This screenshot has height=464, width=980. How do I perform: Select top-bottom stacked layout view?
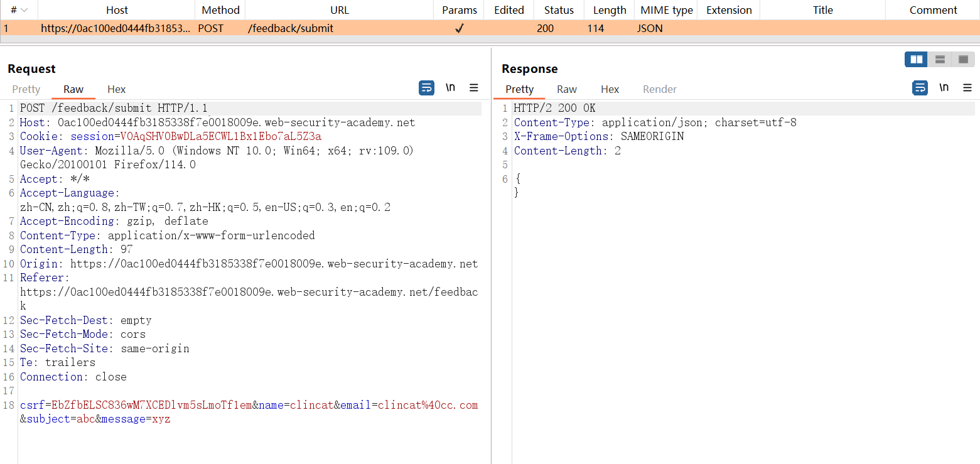click(940, 60)
